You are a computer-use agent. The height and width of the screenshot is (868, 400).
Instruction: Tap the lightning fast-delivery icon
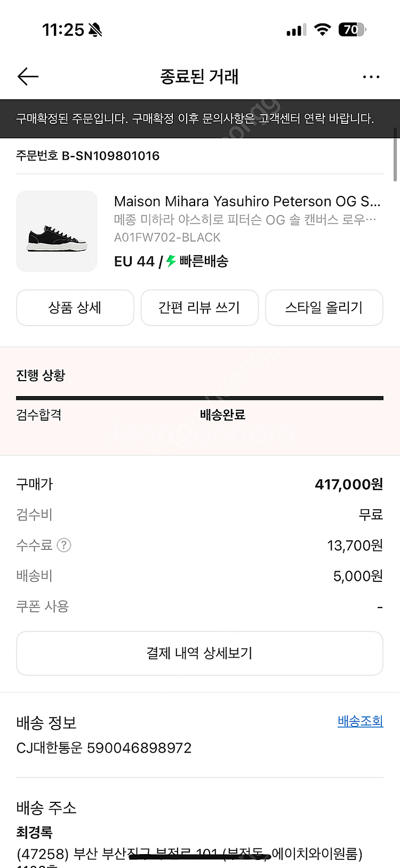click(171, 261)
